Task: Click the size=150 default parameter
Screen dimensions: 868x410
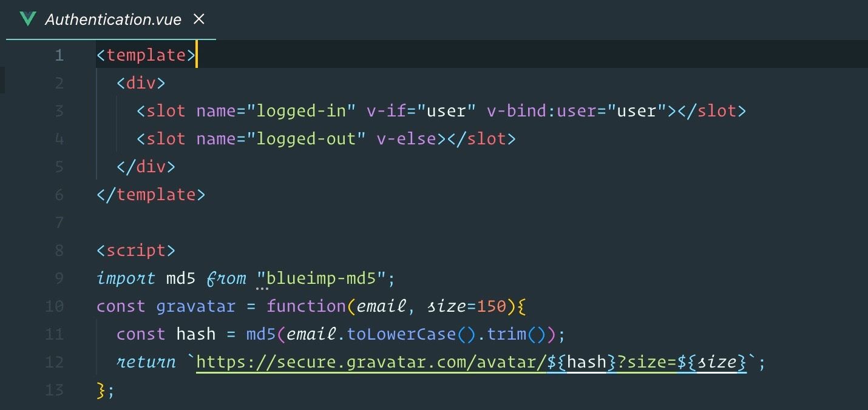Action: point(467,306)
